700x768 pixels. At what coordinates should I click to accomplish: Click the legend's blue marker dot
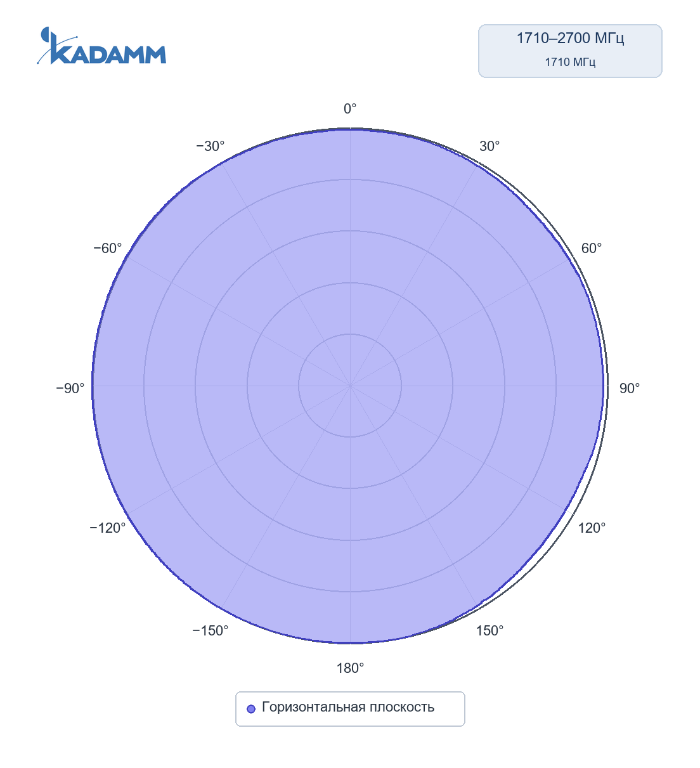tap(250, 708)
